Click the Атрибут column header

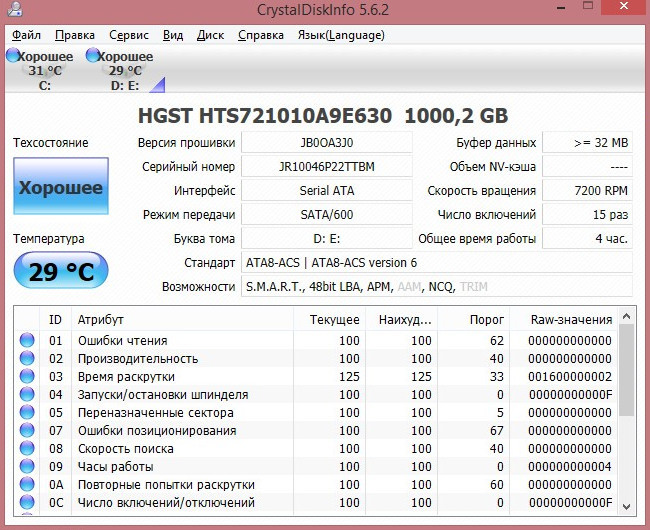click(x=182, y=319)
